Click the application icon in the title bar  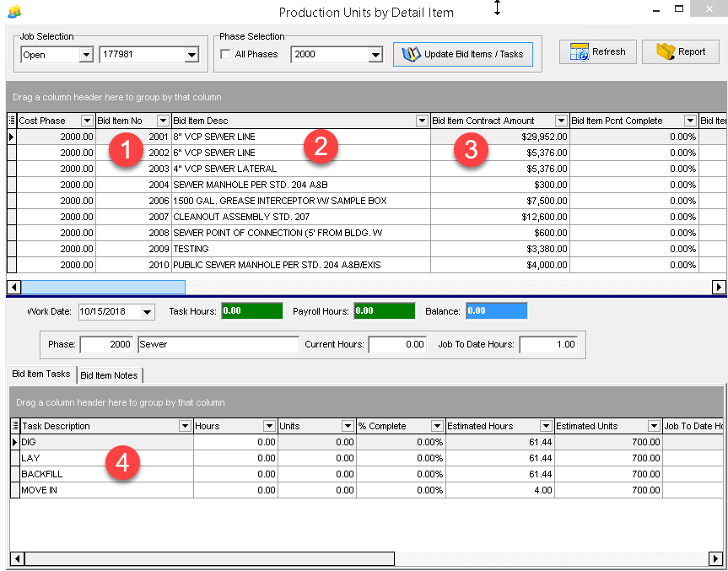coord(14,11)
